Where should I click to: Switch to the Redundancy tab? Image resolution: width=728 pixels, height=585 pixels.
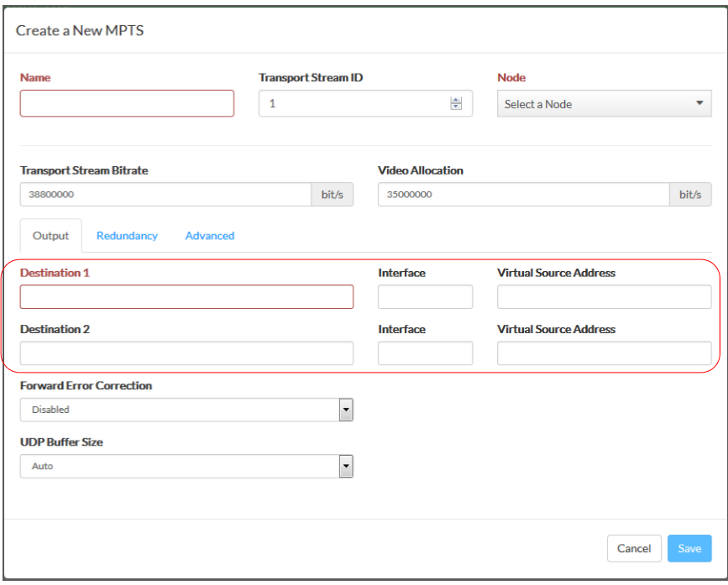tap(128, 236)
